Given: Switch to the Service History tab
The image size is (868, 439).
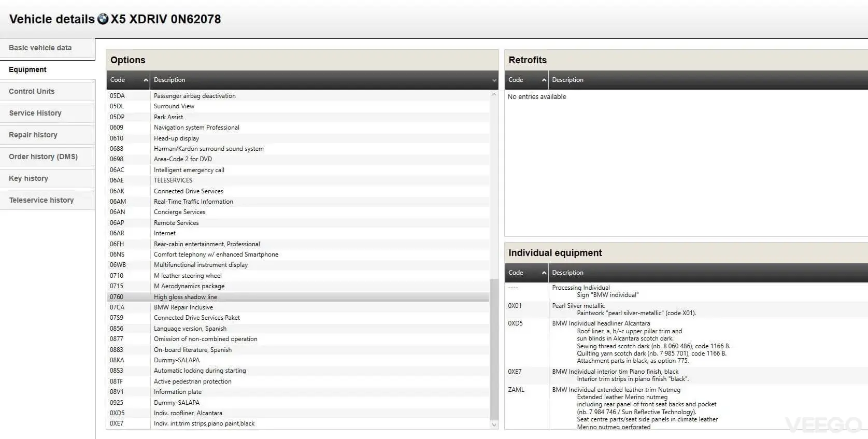Looking at the screenshot, I should coord(47,113).
